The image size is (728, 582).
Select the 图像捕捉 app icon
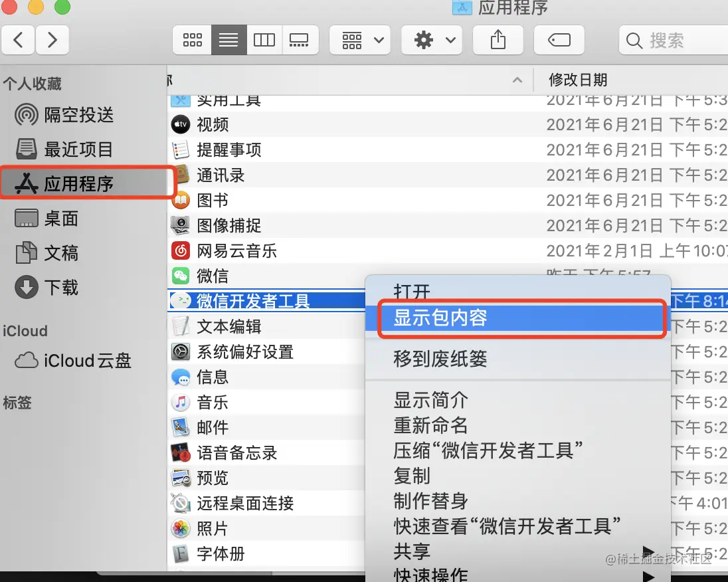coord(181,225)
